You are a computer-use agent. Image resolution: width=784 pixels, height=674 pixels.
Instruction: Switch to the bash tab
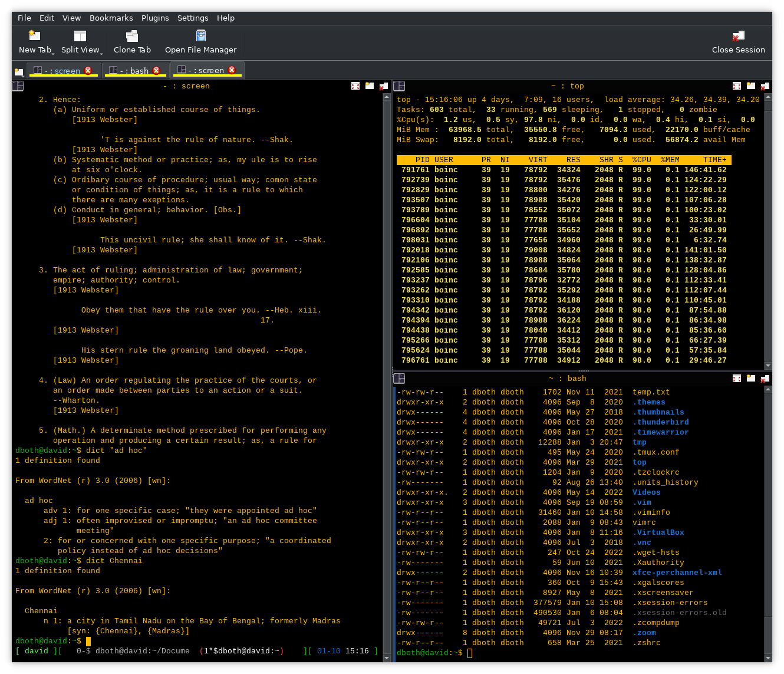pyautogui.click(x=136, y=71)
